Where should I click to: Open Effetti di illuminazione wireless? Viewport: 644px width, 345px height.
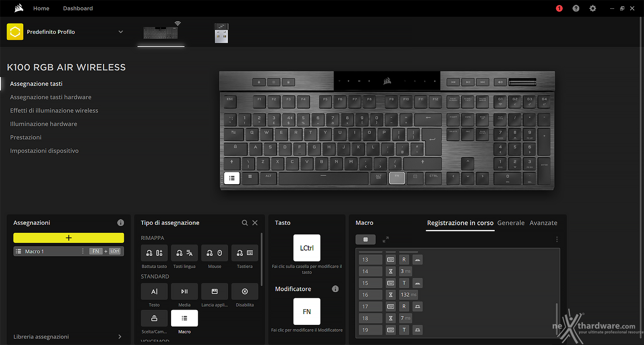tap(54, 111)
